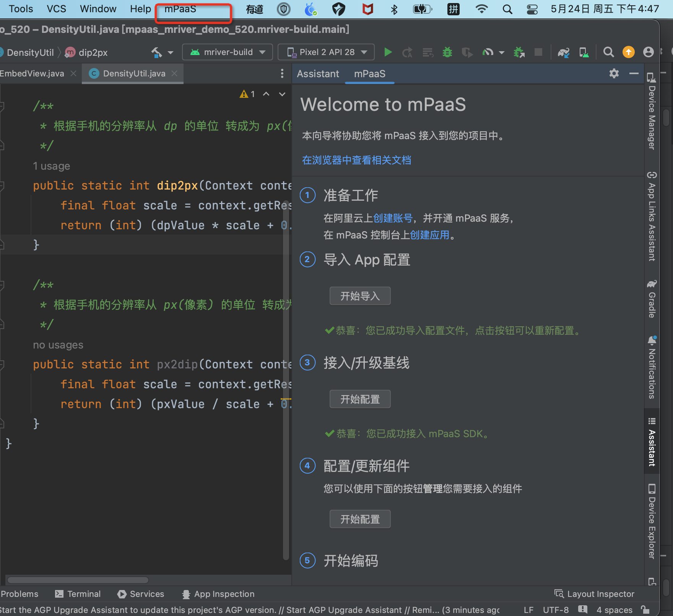Click the Debug bug icon in toolbar

[447, 52]
